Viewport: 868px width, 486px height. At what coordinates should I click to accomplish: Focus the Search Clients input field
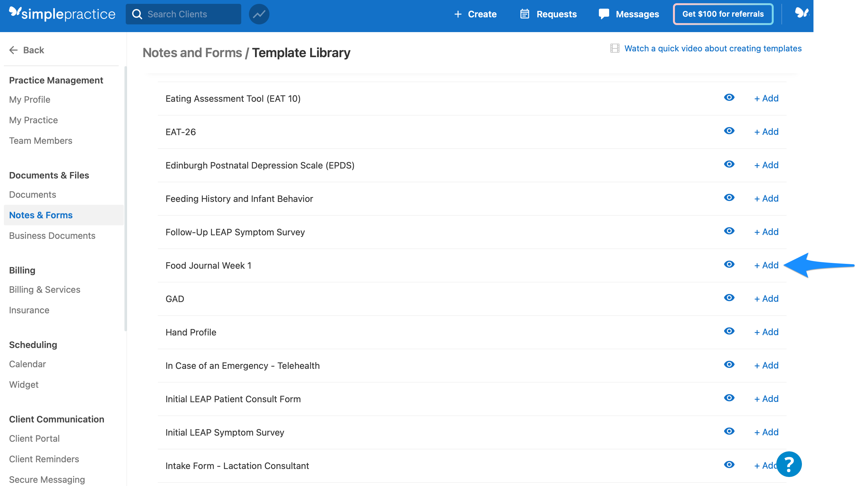[x=183, y=14]
